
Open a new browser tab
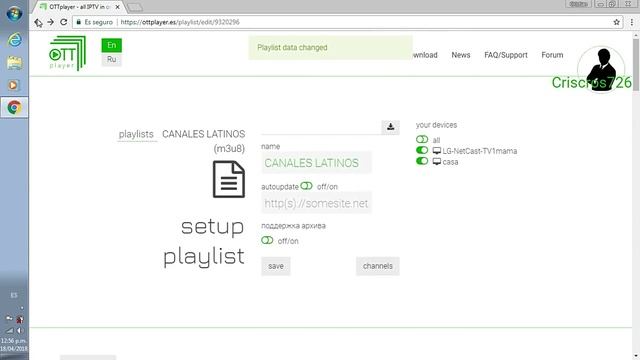pyautogui.click(x=135, y=7)
